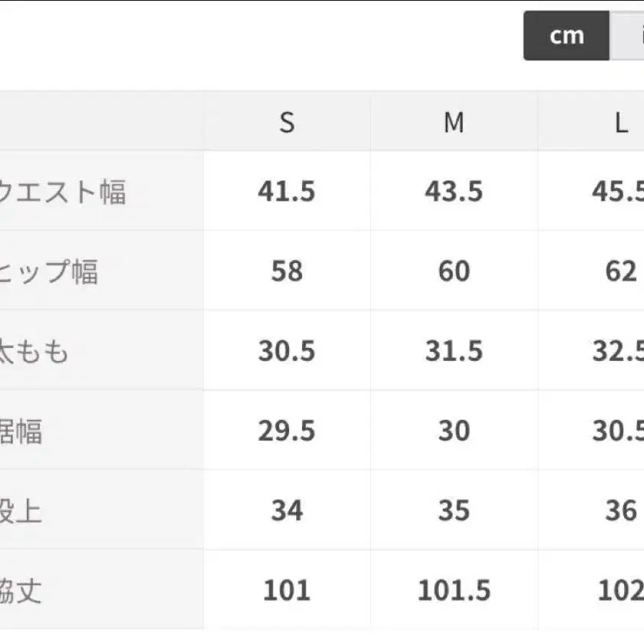Select the ウエスト幅 row label
Screen dimensions: 644x644
point(62,192)
